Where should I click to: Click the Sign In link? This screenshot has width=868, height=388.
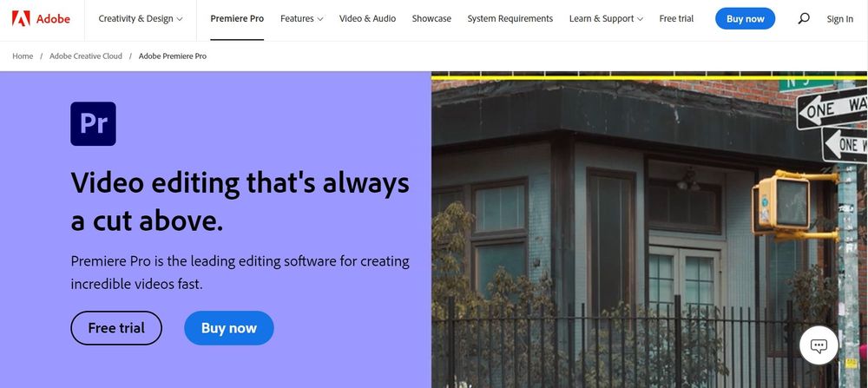(839, 19)
